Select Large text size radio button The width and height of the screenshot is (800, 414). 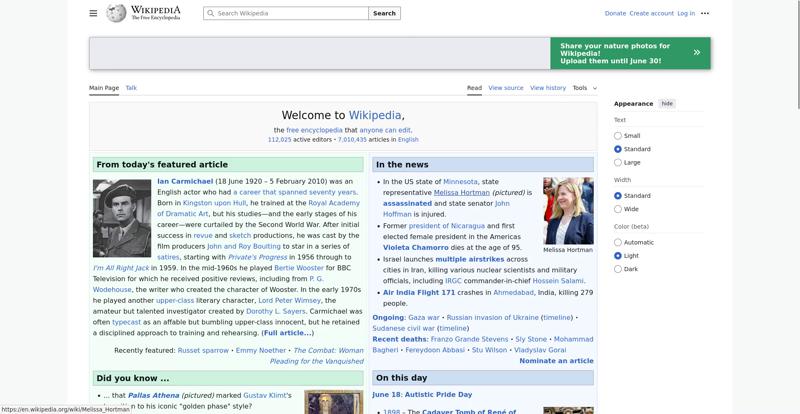617,162
